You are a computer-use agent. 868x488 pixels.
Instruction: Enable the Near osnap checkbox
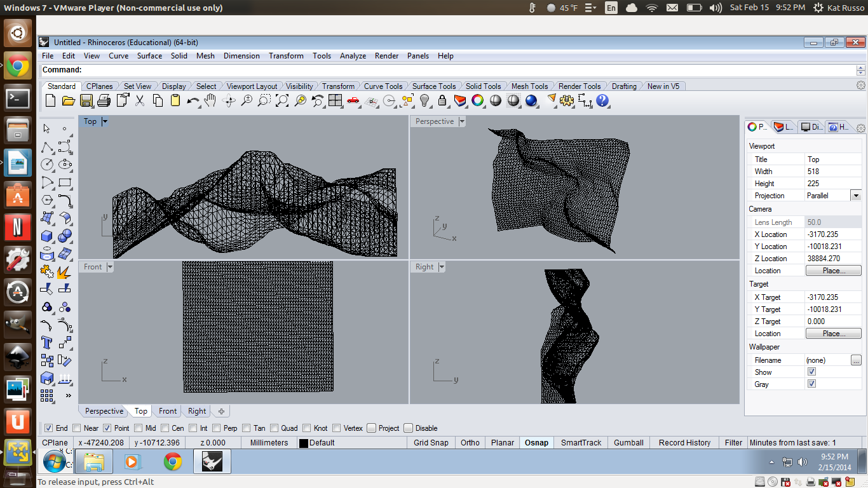coord(77,428)
